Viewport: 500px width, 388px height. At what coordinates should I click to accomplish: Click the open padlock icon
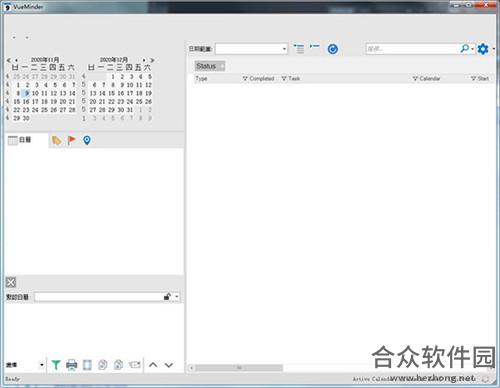tap(167, 296)
